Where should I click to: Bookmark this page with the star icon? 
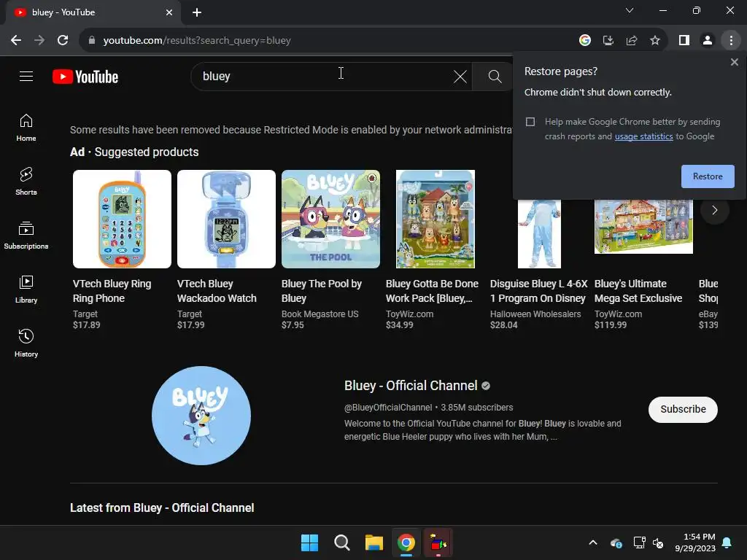pyautogui.click(x=655, y=41)
